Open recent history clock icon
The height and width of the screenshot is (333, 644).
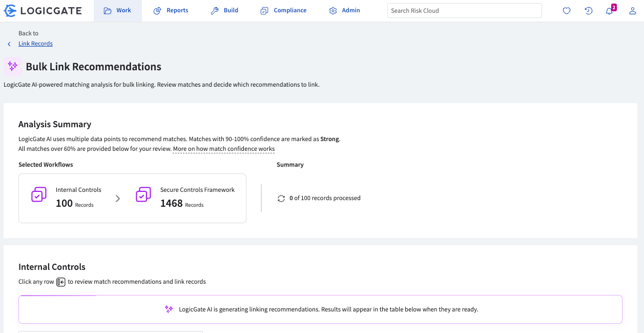click(589, 11)
